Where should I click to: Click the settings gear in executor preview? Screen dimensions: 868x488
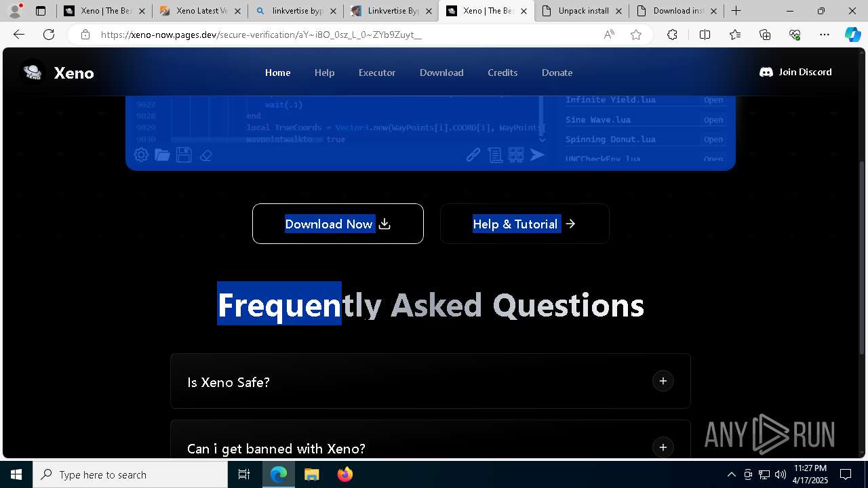pos(141,155)
